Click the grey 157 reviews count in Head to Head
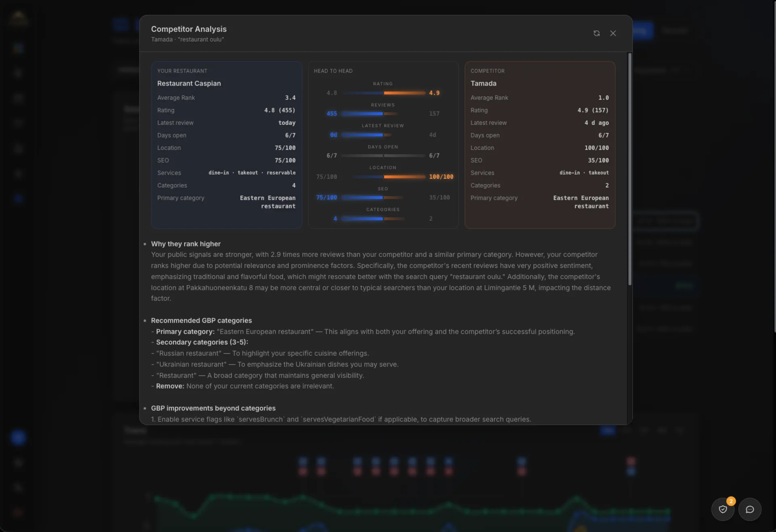This screenshot has height=532, width=776. [x=434, y=114]
